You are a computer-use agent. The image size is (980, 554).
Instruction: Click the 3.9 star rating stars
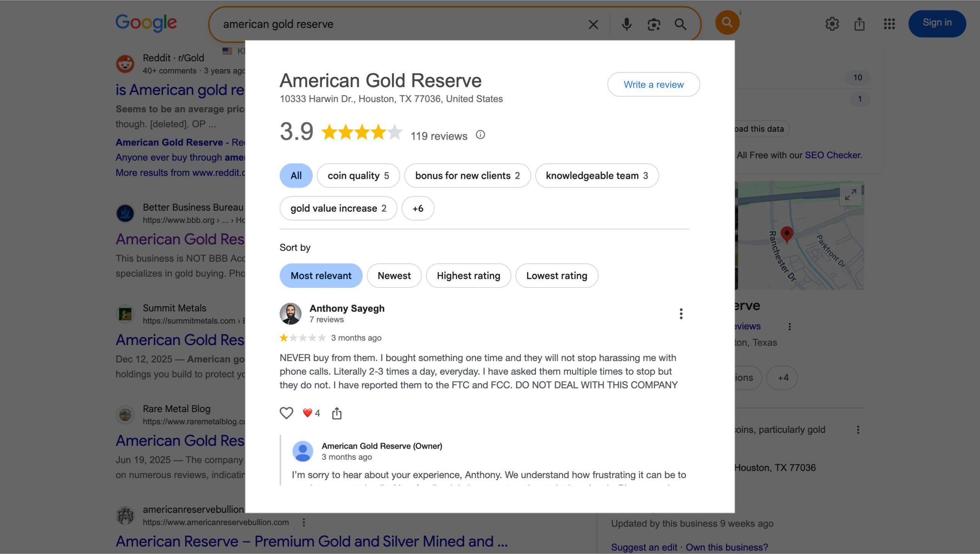pyautogui.click(x=361, y=132)
